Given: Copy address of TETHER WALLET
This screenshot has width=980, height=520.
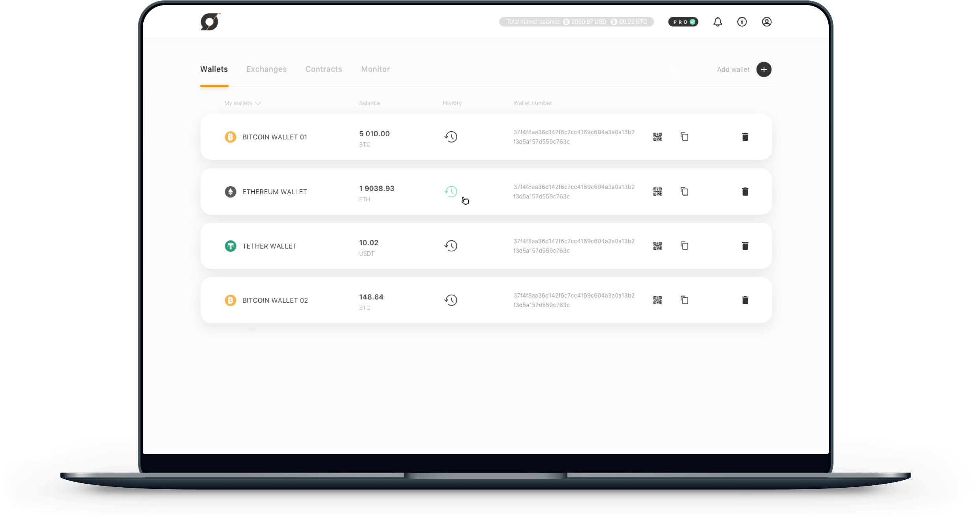Looking at the screenshot, I should pos(684,246).
